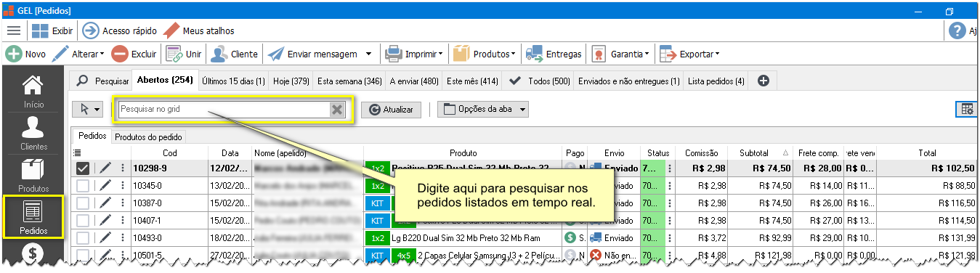Open row options dots for order 10407-1
The image size is (980, 273).
pos(123,220)
